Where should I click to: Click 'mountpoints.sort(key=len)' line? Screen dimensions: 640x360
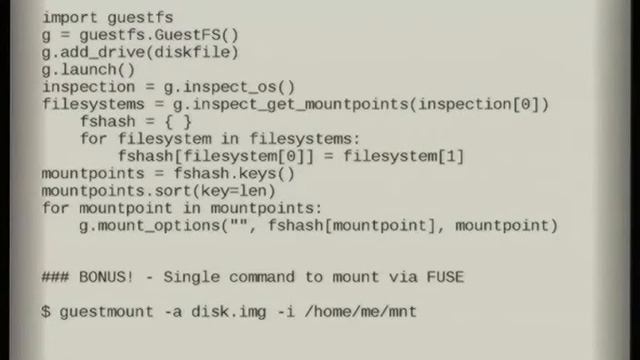click(x=159, y=191)
